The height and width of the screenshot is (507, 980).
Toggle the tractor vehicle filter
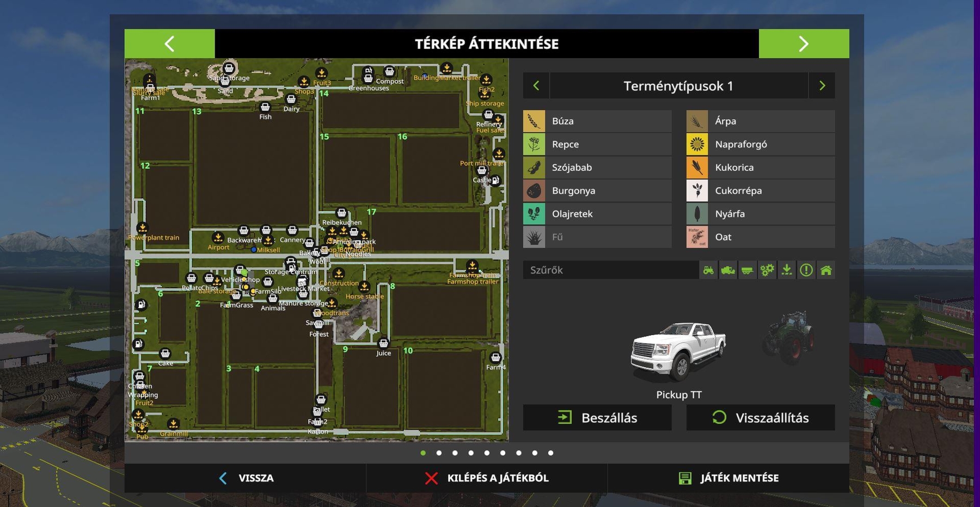tap(708, 270)
